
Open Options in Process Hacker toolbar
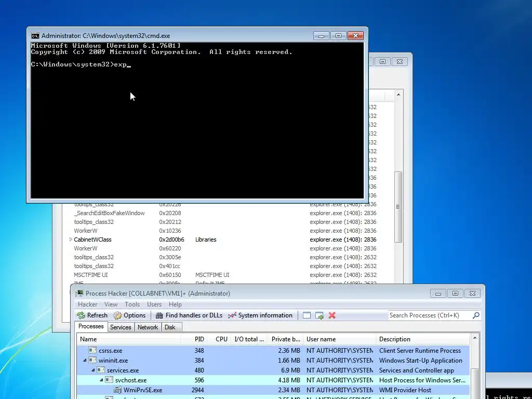tap(129, 315)
